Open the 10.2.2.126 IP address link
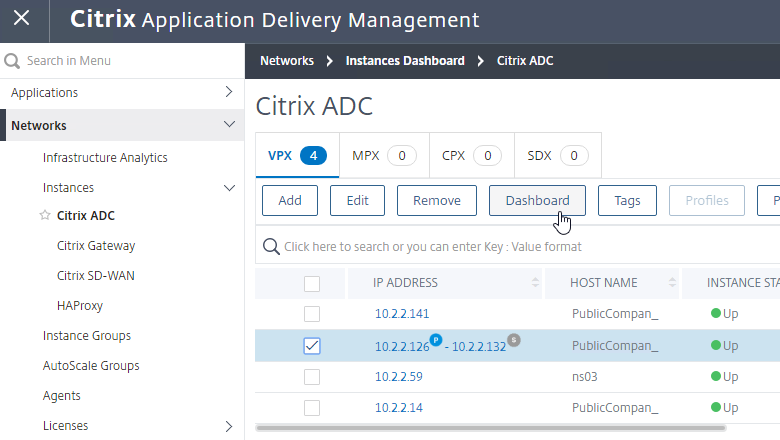This screenshot has height=440, width=780. pyautogui.click(x=402, y=346)
